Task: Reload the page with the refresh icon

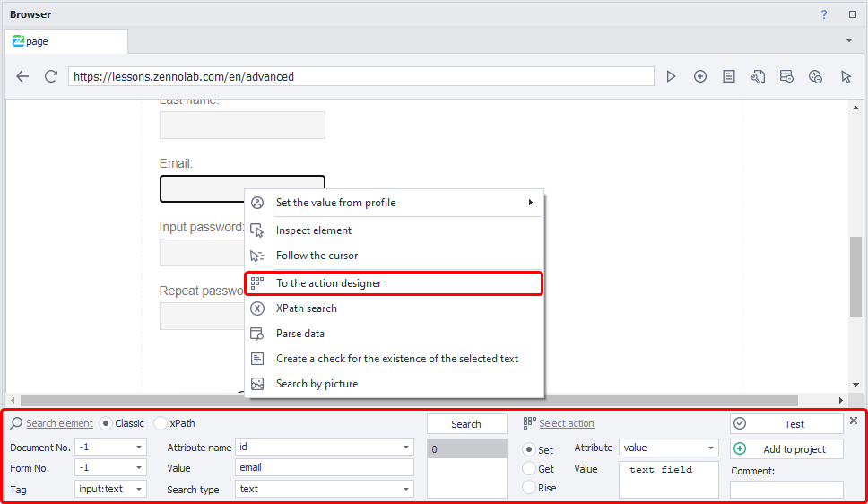Action: pyautogui.click(x=51, y=77)
